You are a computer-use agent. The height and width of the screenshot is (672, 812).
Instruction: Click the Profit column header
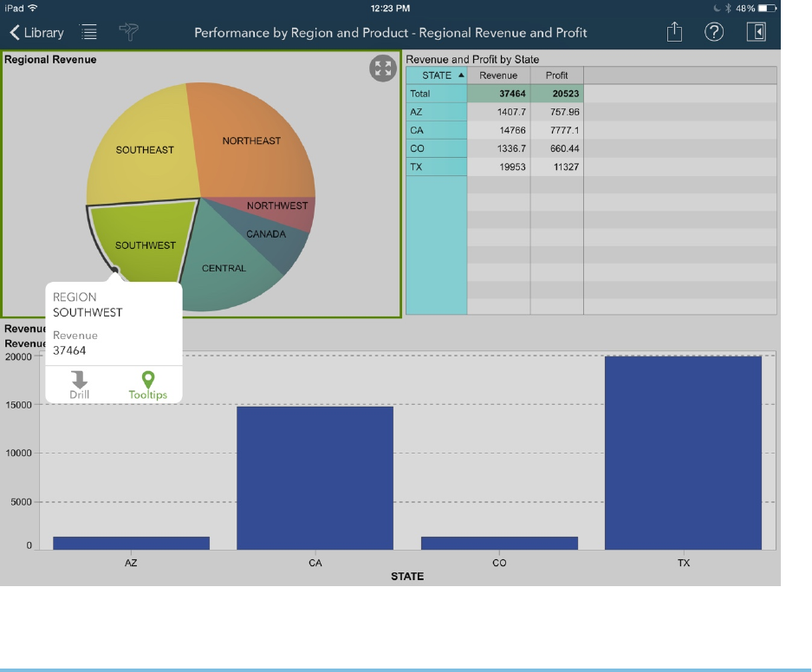556,75
